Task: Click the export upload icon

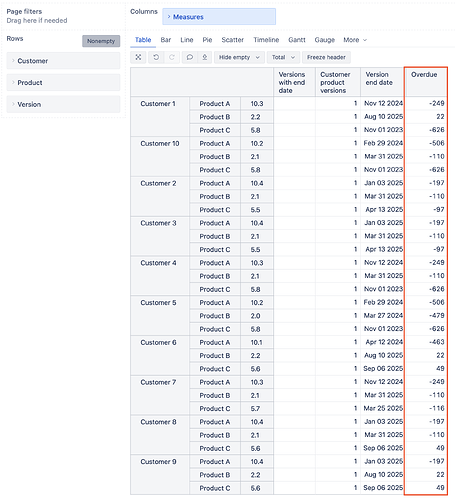Action: tap(205, 57)
